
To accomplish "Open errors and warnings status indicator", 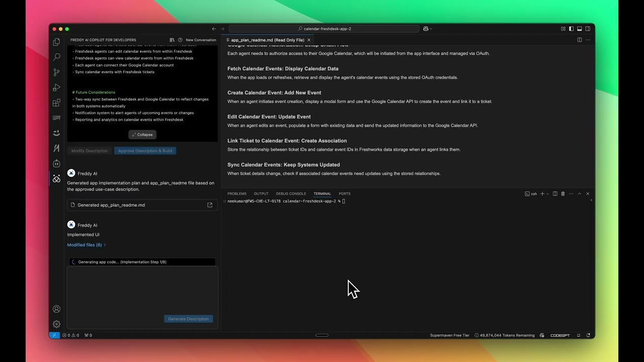I will point(70,335).
